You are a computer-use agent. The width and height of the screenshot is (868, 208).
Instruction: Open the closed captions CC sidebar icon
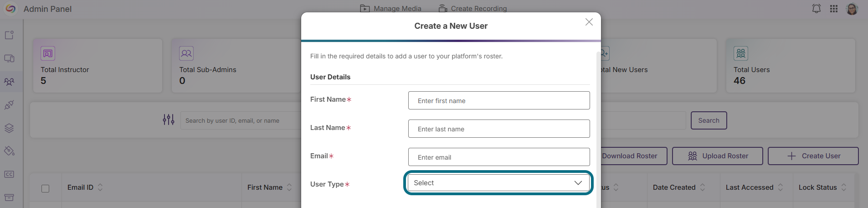[9, 174]
